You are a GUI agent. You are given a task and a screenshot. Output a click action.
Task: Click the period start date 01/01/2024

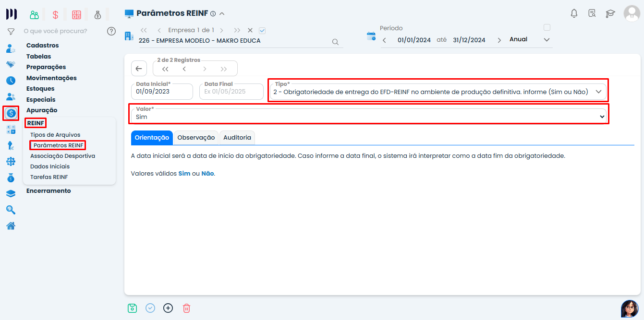[414, 40]
